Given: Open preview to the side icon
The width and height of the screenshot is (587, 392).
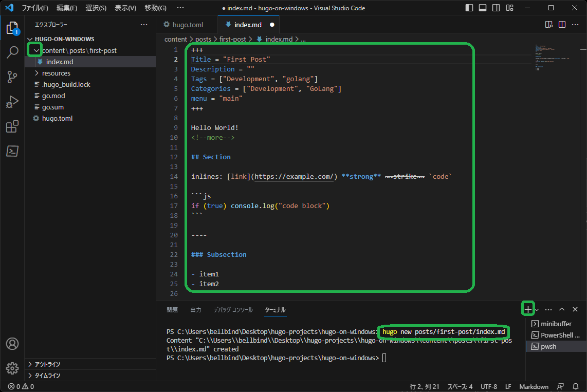Looking at the screenshot, I should (549, 25).
